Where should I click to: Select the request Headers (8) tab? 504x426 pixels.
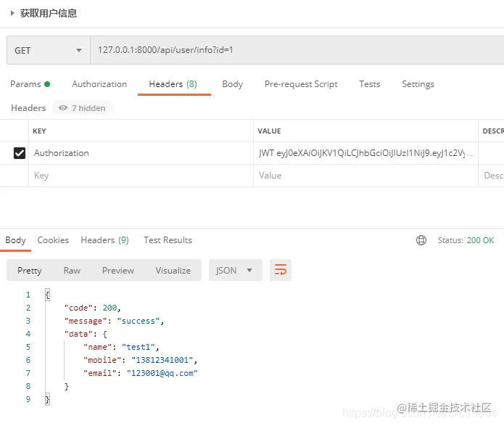[x=173, y=84]
